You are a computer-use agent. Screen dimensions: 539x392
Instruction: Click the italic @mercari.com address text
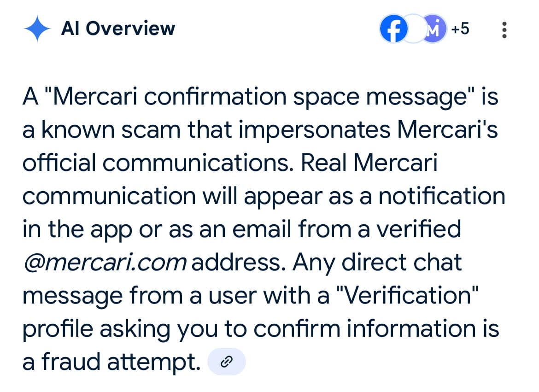pos(105,263)
